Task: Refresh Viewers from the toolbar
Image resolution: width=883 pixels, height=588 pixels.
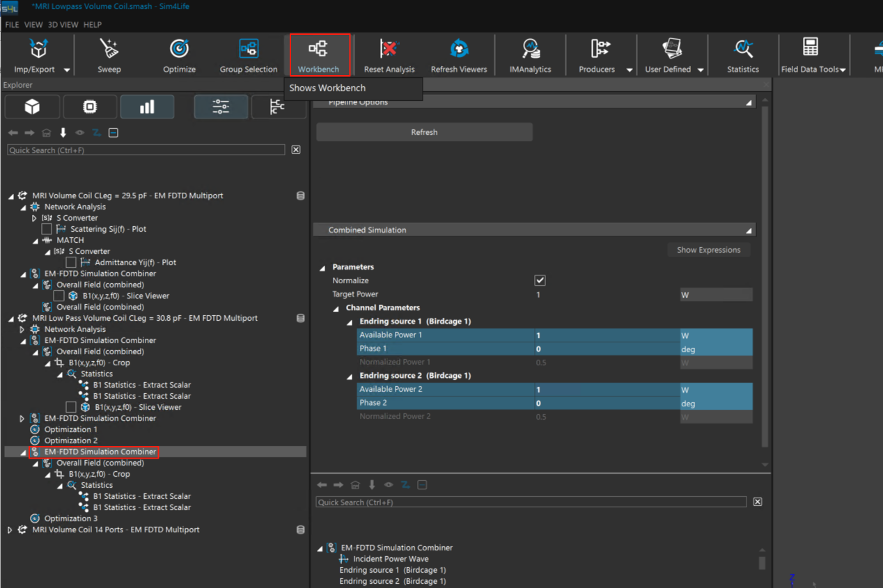Action: [459, 55]
